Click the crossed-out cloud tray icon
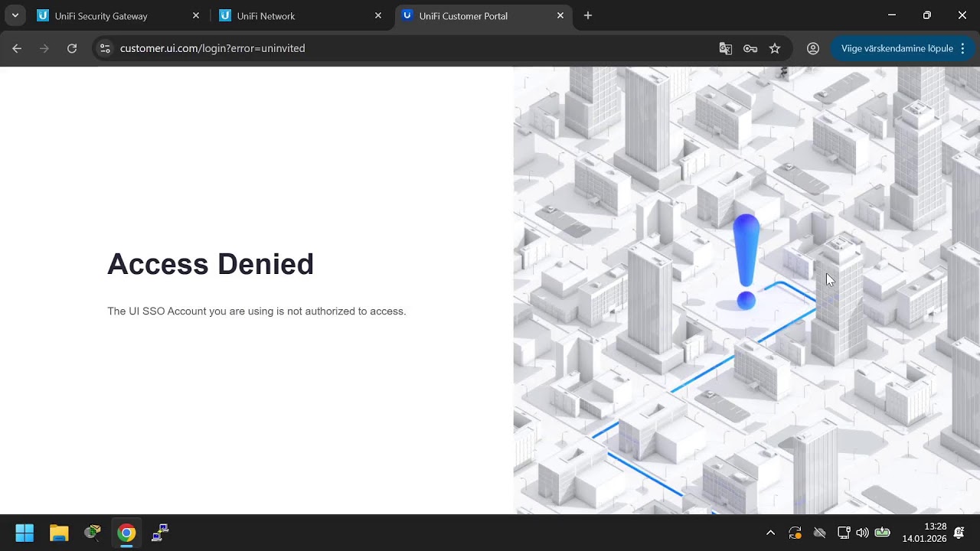 point(820,533)
